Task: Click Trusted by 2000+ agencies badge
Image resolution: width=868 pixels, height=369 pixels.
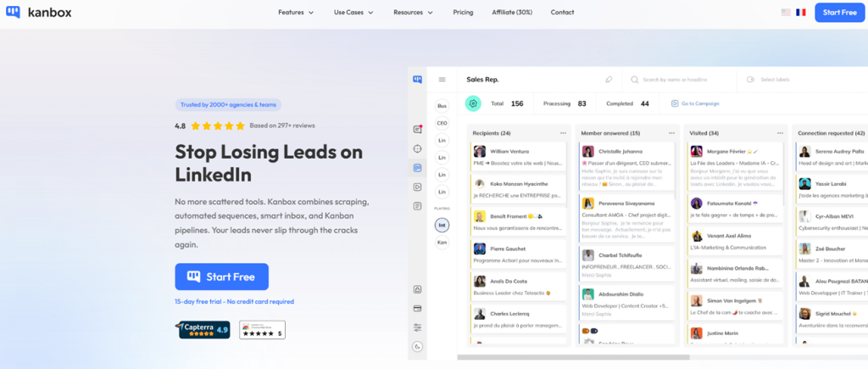Action: point(228,104)
